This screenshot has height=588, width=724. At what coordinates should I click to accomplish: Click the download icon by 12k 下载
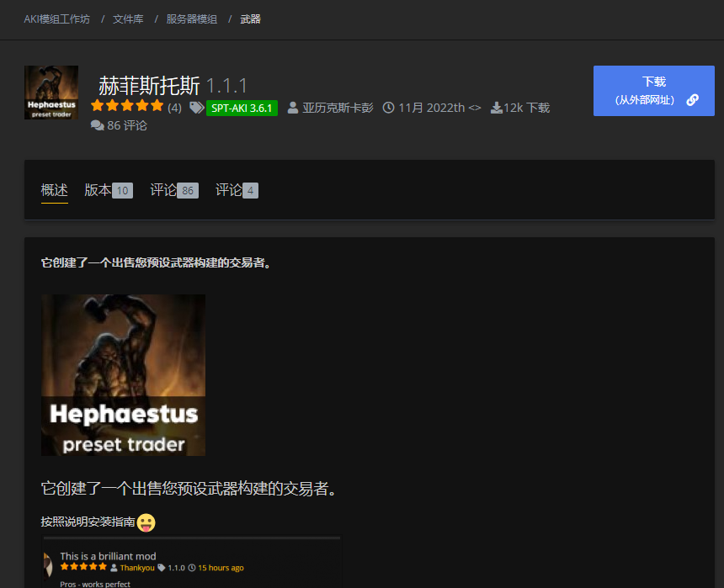coord(497,108)
